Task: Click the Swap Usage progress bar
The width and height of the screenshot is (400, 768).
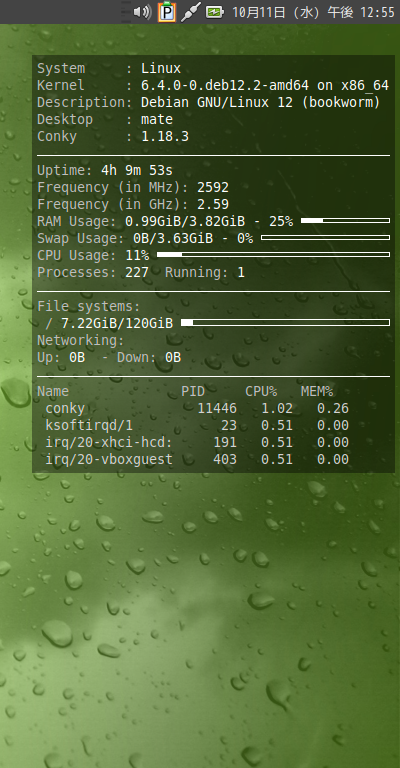Action: [x=326, y=238]
